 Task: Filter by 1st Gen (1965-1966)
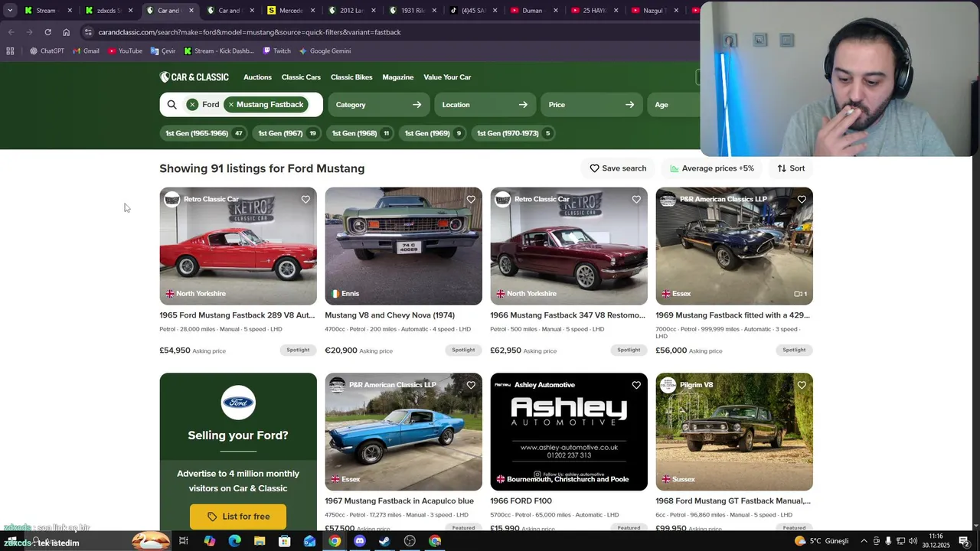203,133
